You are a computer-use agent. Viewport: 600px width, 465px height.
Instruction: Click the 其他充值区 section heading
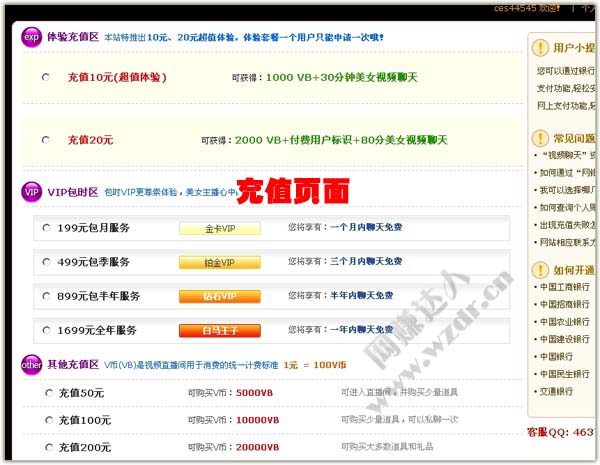[x=73, y=364]
